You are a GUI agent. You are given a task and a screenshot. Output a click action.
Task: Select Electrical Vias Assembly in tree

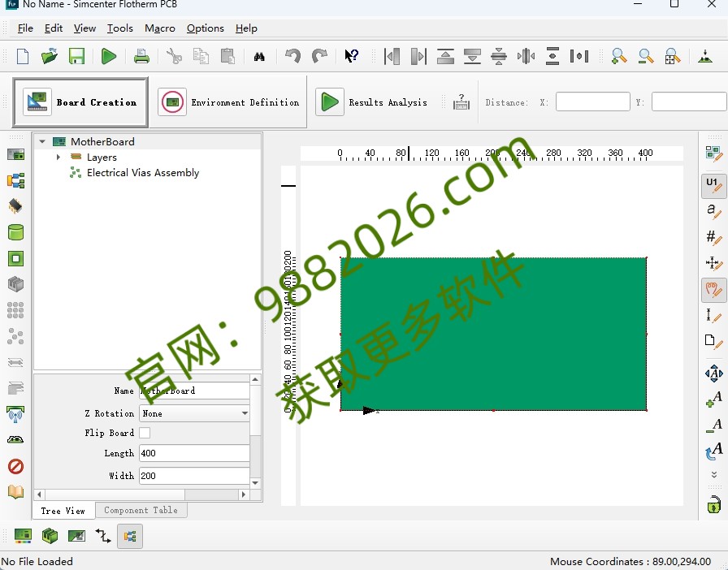[x=142, y=173]
